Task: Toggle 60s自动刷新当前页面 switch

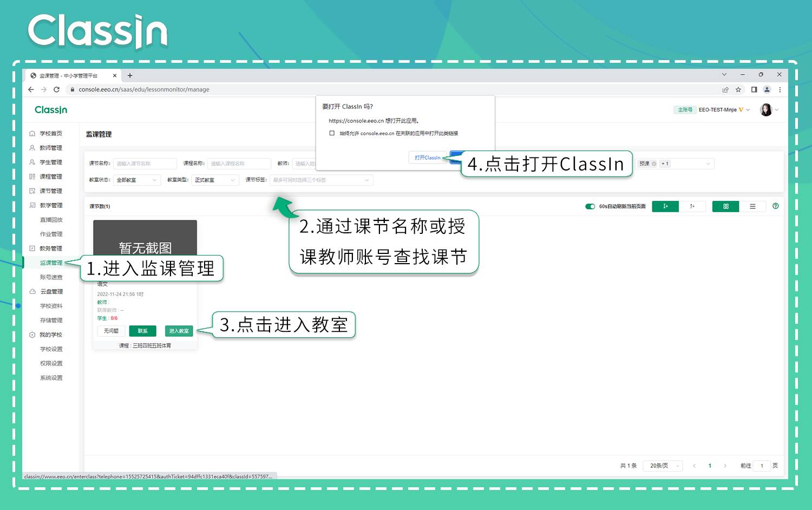Action: 590,206
